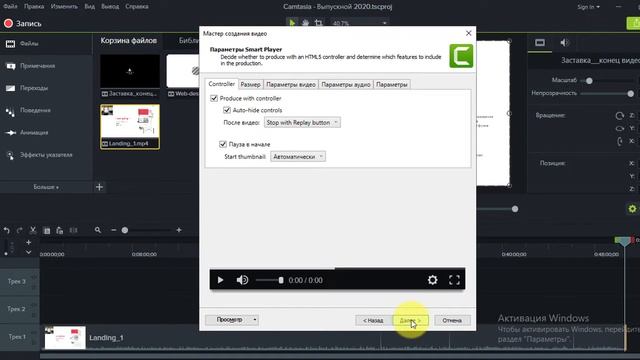The width and height of the screenshot is (640, 360).
Task: Mute the Smart Player volume icon
Action: click(242, 280)
